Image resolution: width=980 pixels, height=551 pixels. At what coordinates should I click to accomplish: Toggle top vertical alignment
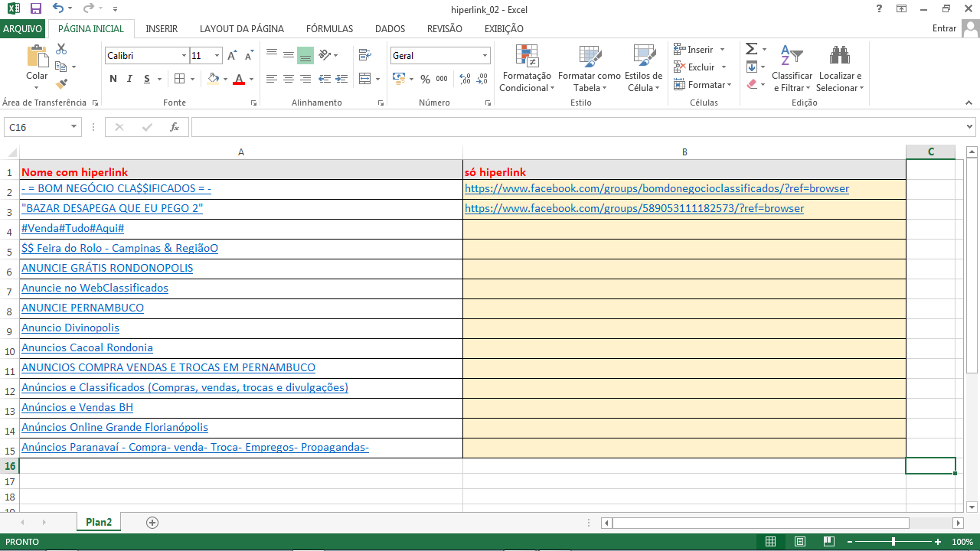point(271,55)
